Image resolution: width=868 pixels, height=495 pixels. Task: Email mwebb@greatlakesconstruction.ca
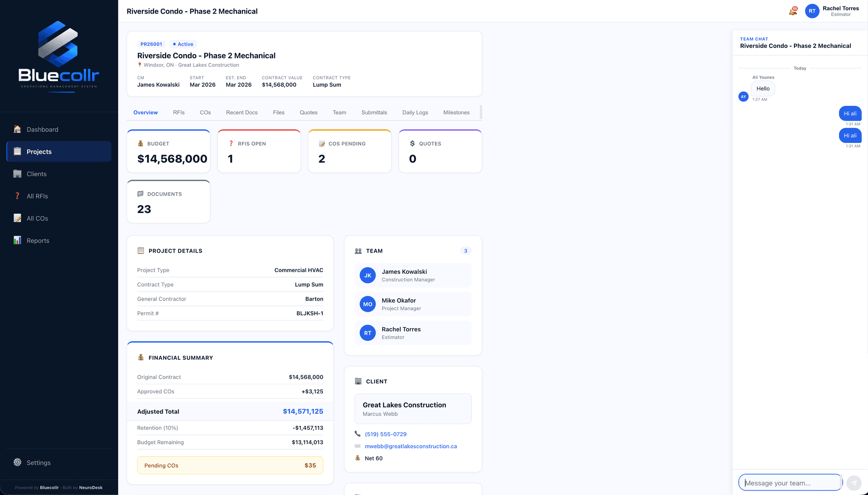tap(410, 446)
